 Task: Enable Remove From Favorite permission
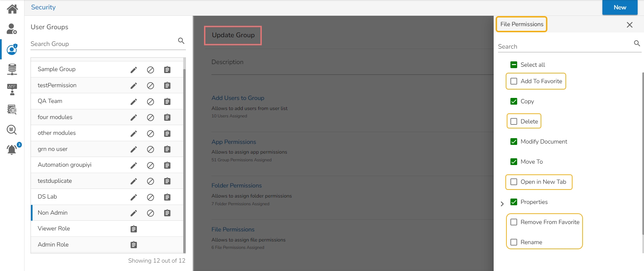click(x=514, y=222)
